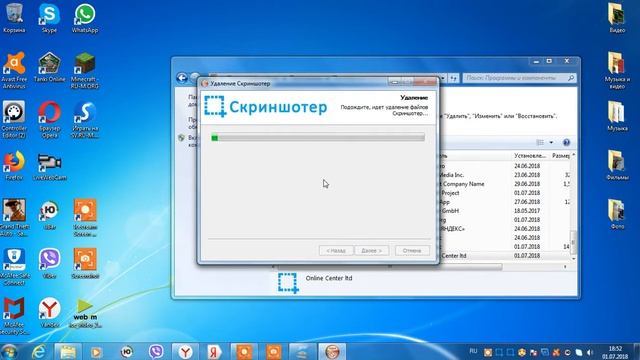Click the Далее button in the uninstall dialog
Viewport: 640px width, 360px height.
point(371,250)
